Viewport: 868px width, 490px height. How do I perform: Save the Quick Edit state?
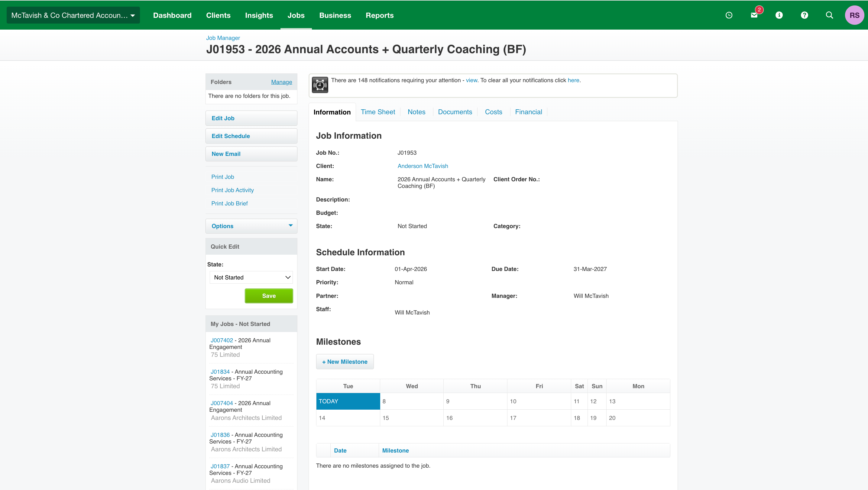pyautogui.click(x=269, y=296)
